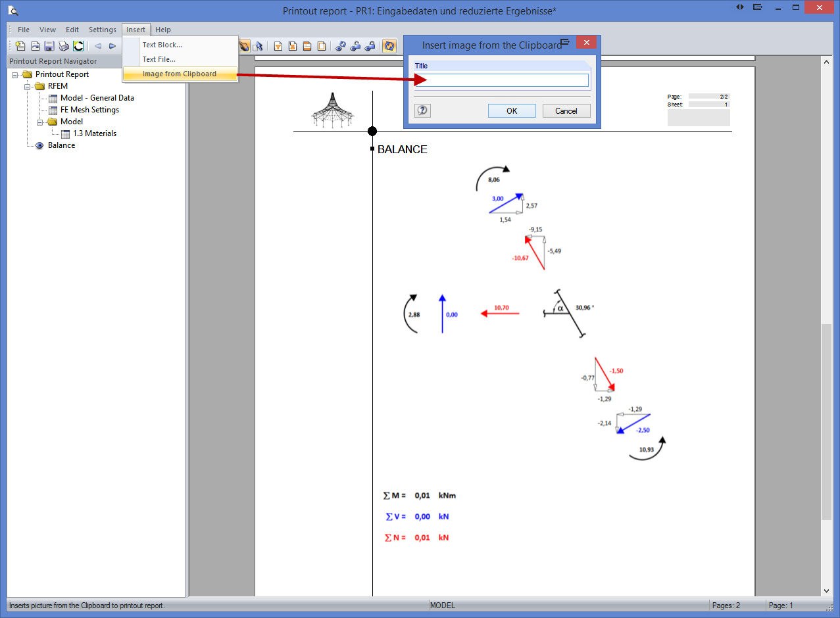Select the Model folder tree item
The image size is (840, 618).
pyautogui.click(x=72, y=122)
